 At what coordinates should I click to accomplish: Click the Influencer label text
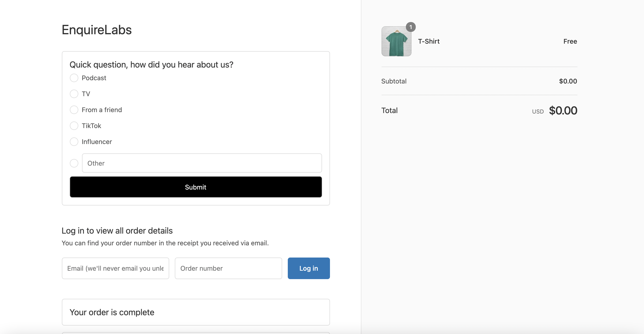click(97, 142)
